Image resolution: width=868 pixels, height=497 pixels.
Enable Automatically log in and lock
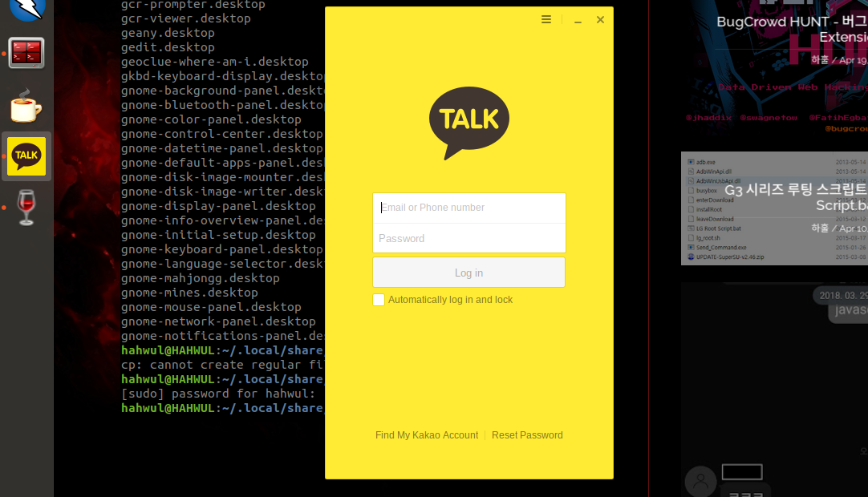pos(379,300)
